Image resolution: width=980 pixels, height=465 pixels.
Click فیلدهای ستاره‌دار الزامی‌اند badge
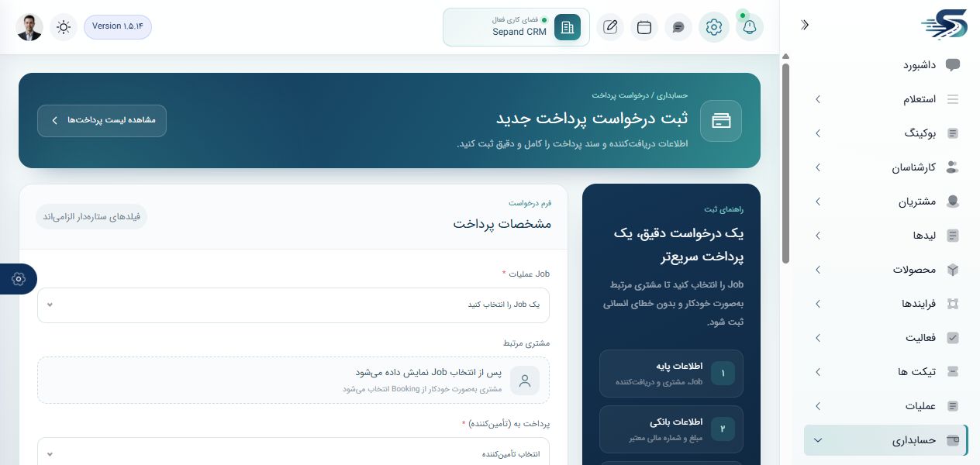pos(91,216)
